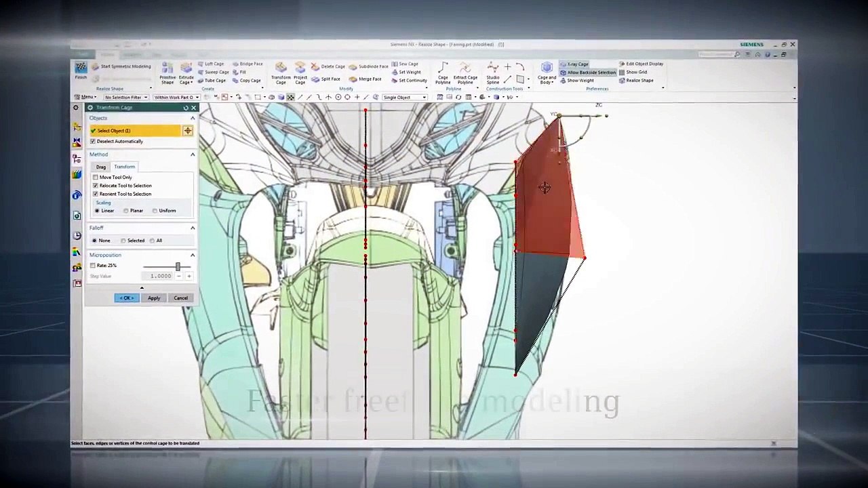Toggle the Show Weight option
This screenshot has width=868, height=488.
coord(577,80)
